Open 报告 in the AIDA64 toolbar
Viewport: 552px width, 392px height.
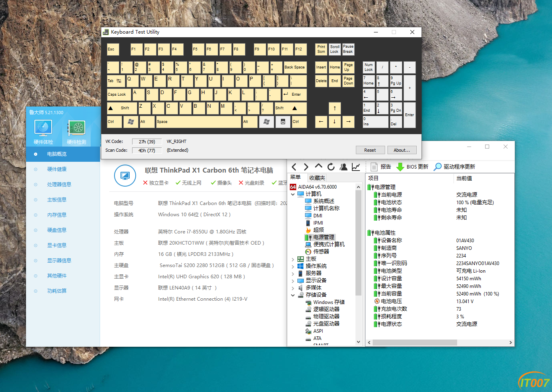coord(381,167)
